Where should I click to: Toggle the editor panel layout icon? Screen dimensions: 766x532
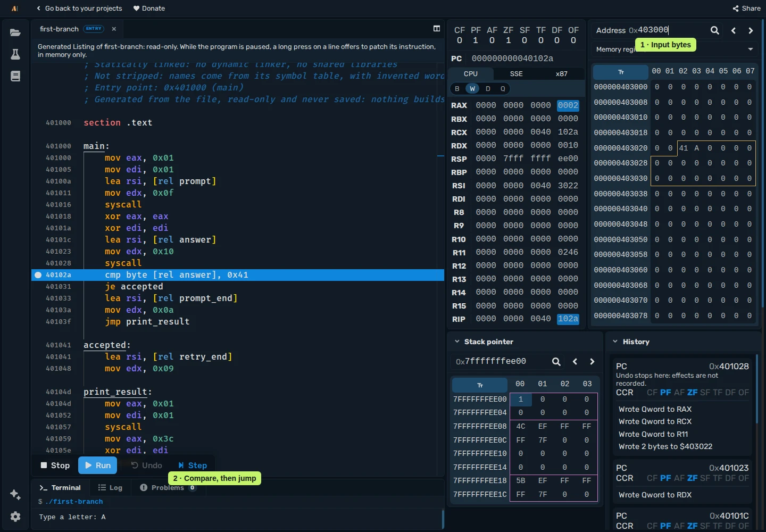tap(437, 29)
